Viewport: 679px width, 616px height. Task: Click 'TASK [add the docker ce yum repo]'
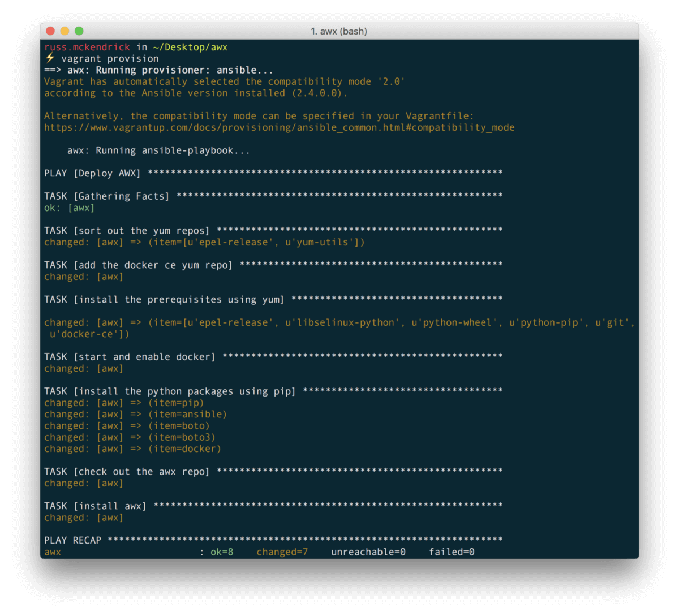click(x=139, y=265)
